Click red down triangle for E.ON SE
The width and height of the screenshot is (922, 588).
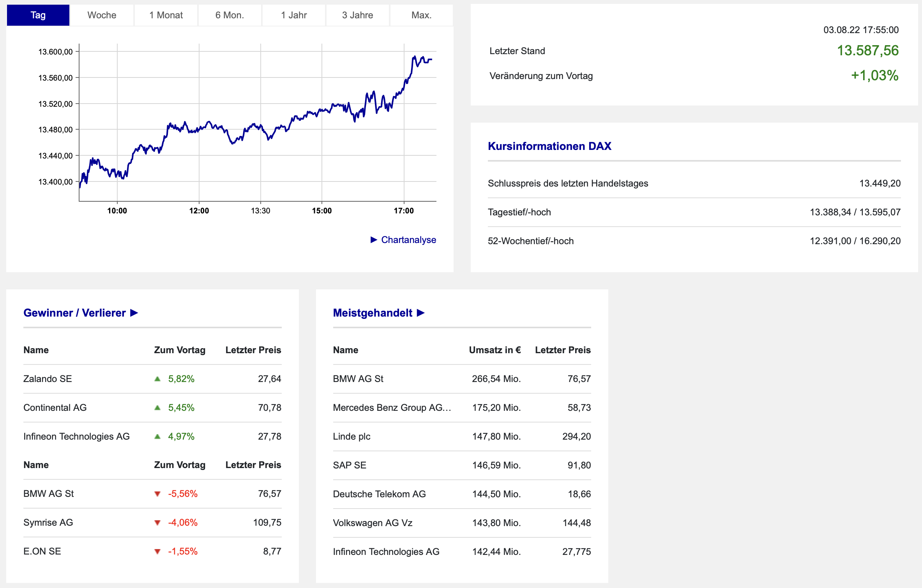click(157, 552)
